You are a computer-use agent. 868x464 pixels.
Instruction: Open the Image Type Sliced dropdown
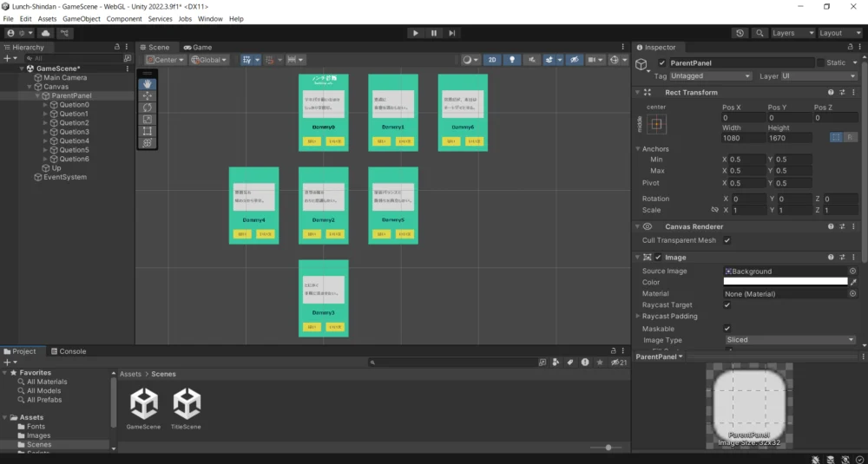791,340
